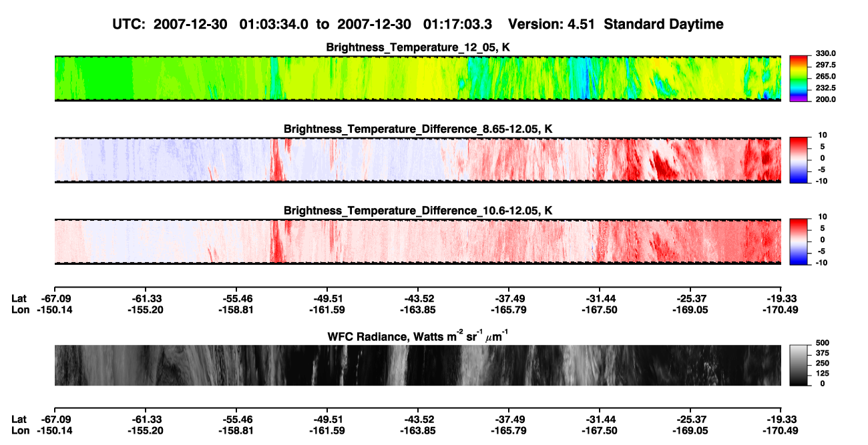Screen dimensions: 868x445
Task: Click the 250 tick on the WFC color bar
Action: 822,364
